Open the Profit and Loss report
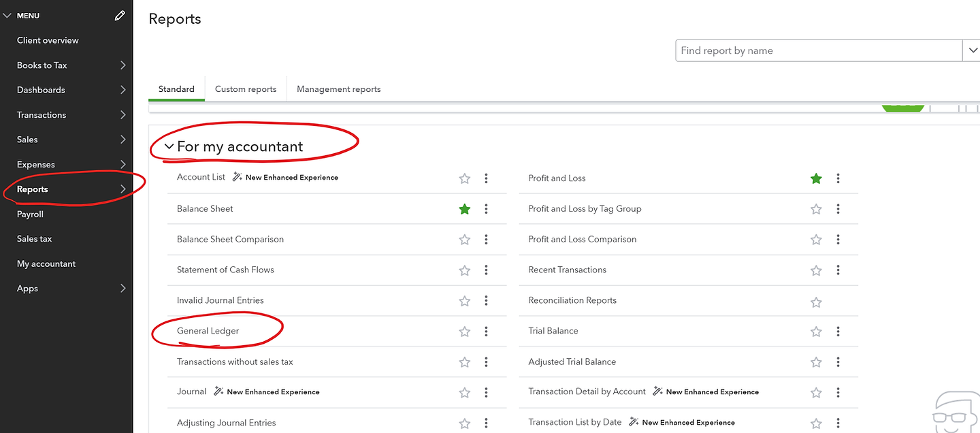 point(557,178)
